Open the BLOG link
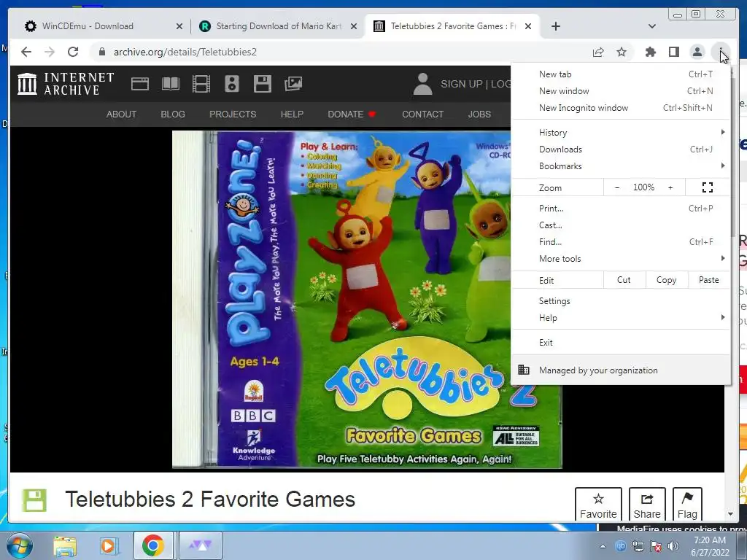 coord(173,114)
